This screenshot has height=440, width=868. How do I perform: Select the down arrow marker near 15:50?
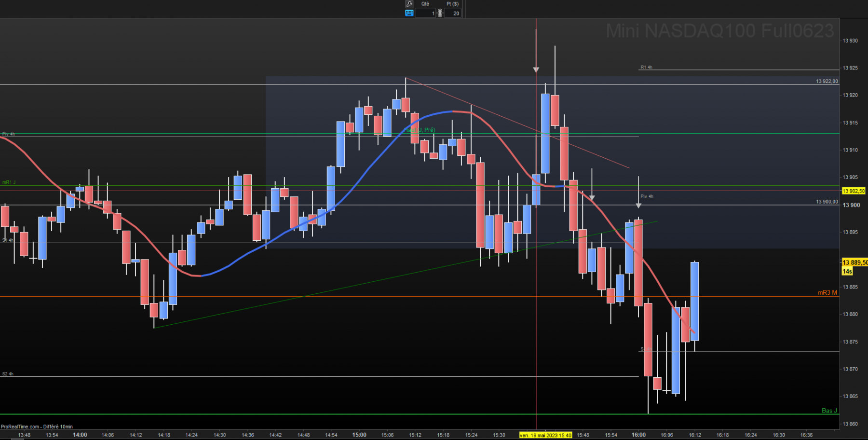[x=592, y=198]
